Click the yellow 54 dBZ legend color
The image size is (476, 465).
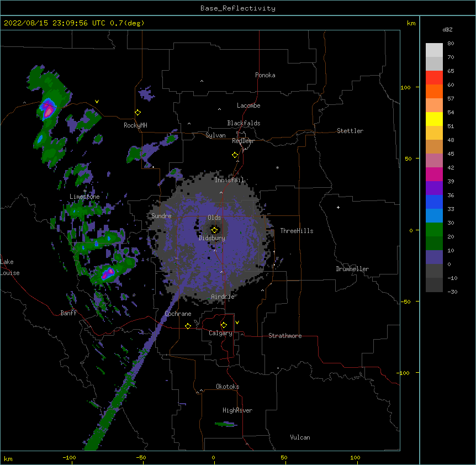[x=434, y=119]
